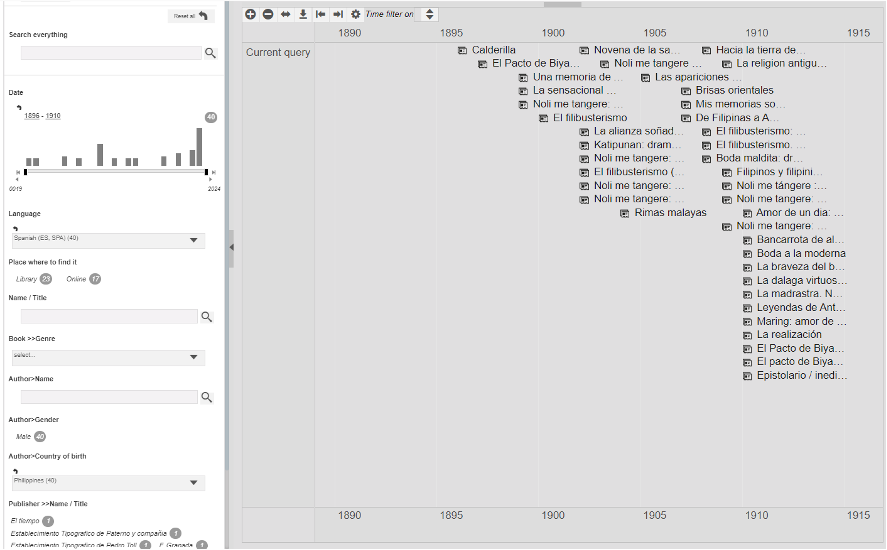
Task: Download the timeline using the download icon
Action: pyautogui.click(x=302, y=14)
